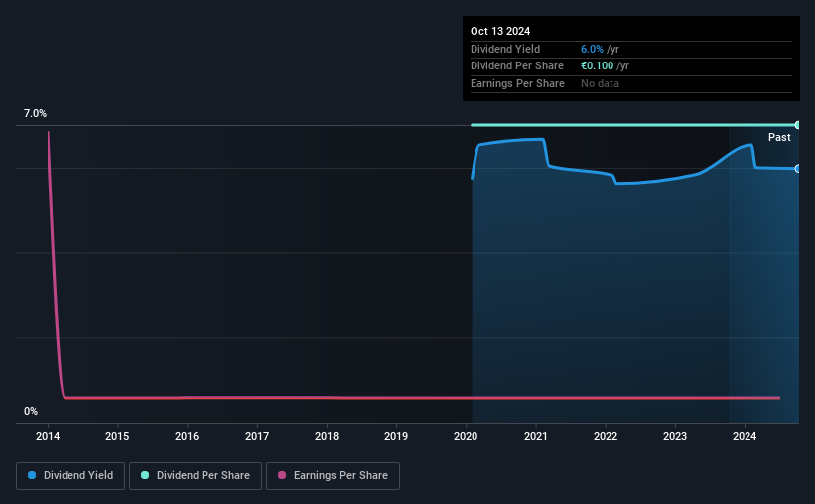Click the 2022 x-axis label

pyautogui.click(x=606, y=436)
